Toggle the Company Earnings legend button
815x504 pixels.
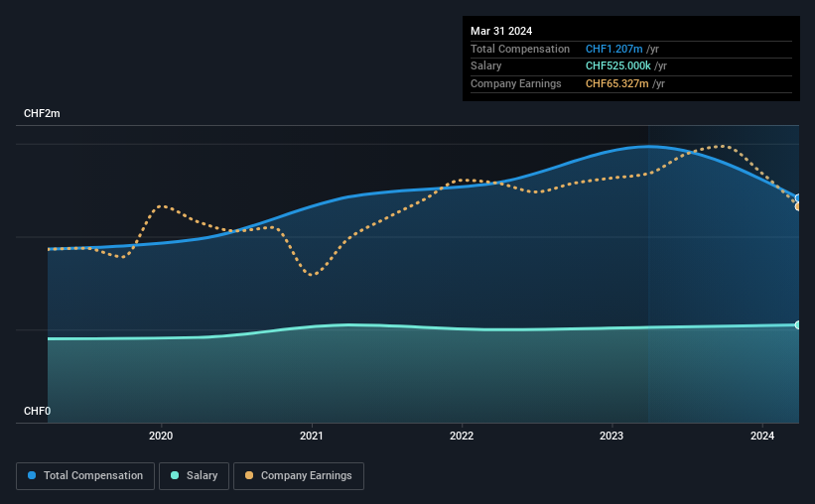coord(299,476)
